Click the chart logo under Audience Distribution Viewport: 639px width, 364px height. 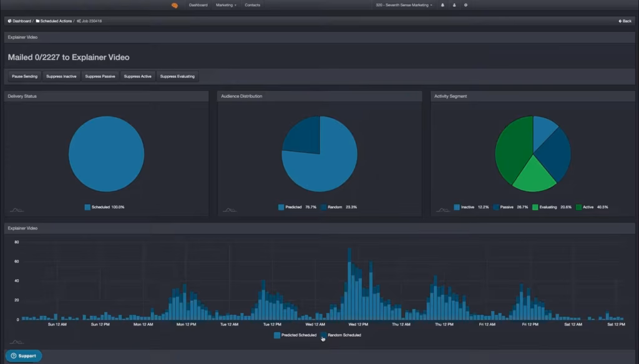pyautogui.click(x=230, y=210)
